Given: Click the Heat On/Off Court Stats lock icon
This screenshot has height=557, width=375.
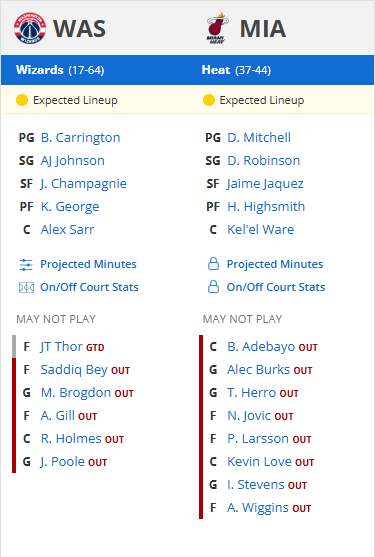Looking at the screenshot, I should 213,287.
